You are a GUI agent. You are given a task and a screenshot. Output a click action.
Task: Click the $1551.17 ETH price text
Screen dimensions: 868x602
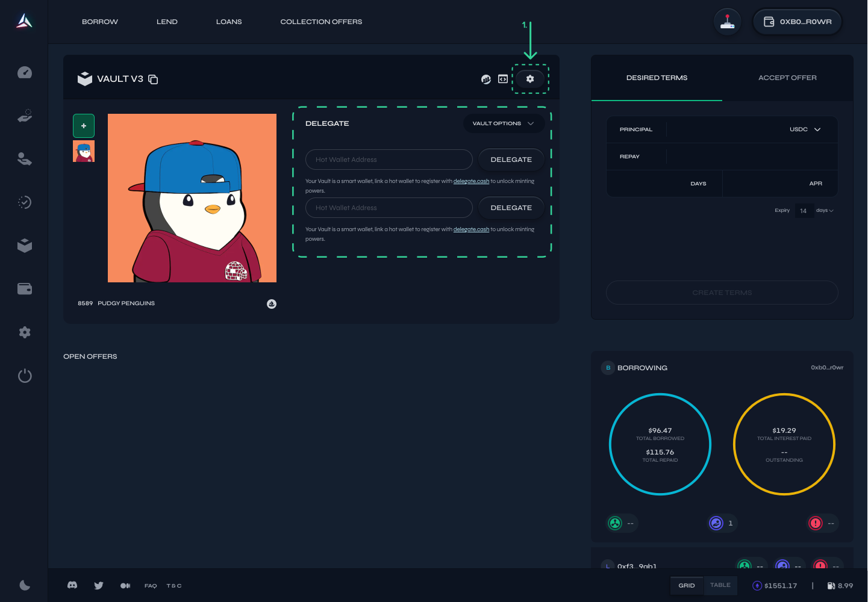tap(781, 586)
